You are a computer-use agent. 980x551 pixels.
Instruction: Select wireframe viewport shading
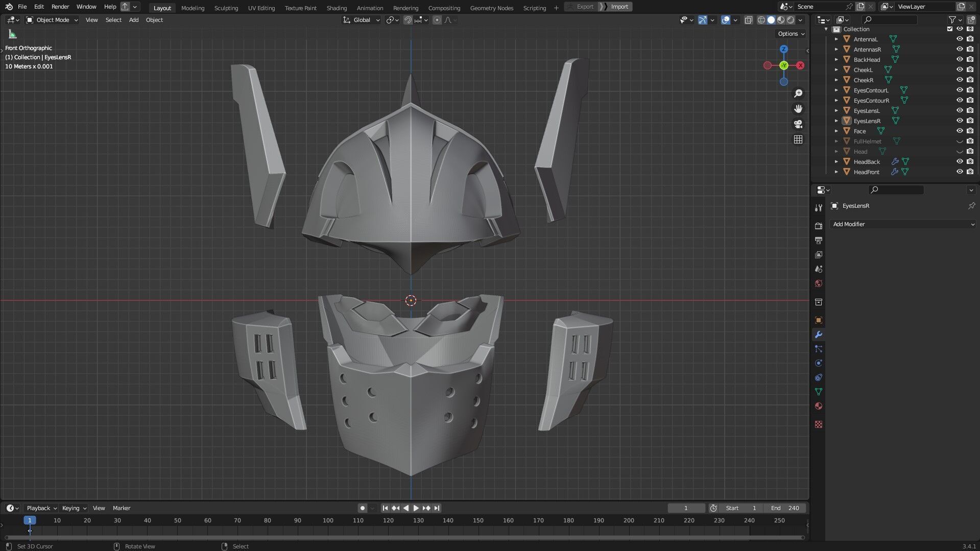[x=761, y=20]
